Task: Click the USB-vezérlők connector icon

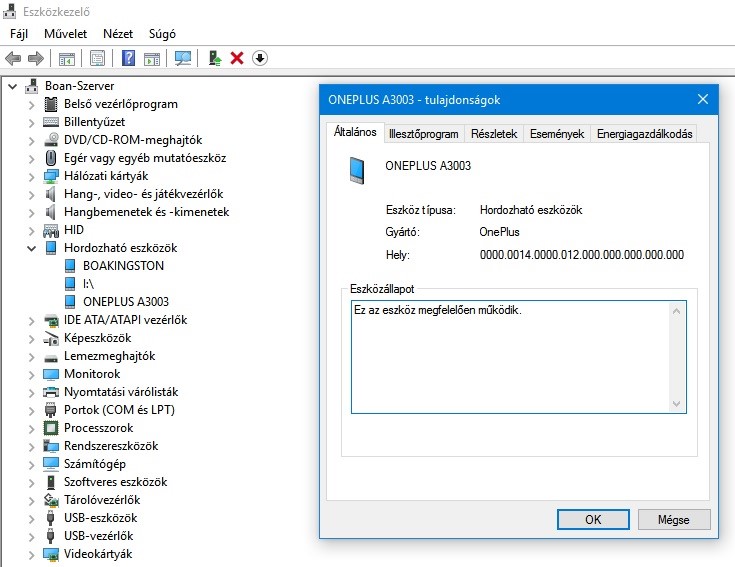Action: 51,536
